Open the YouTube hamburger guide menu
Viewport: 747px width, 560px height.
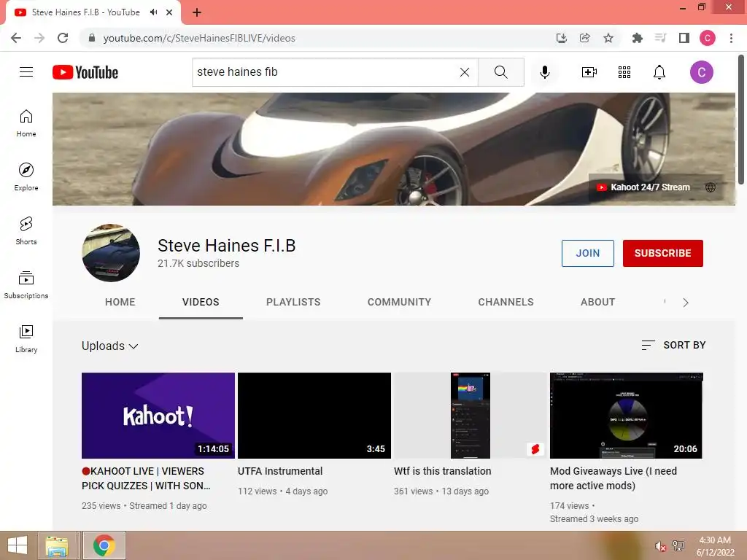tap(26, 72)
